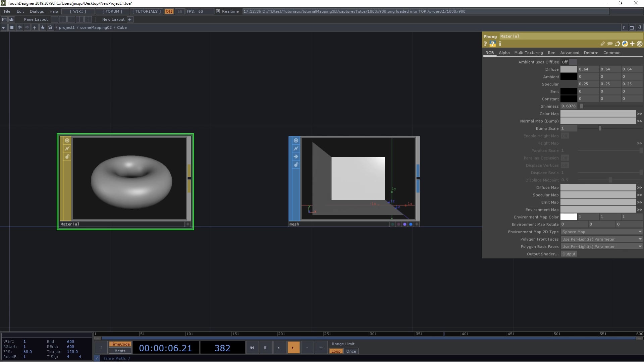The height and width of the screenshot is (362, 644).
Task: Click the Output shader button
Action: point(569,254)
